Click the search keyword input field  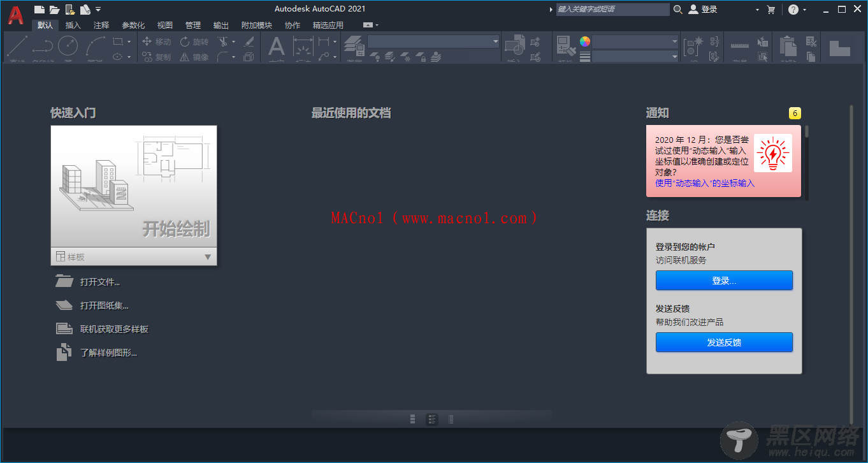(x=613, y=10)
